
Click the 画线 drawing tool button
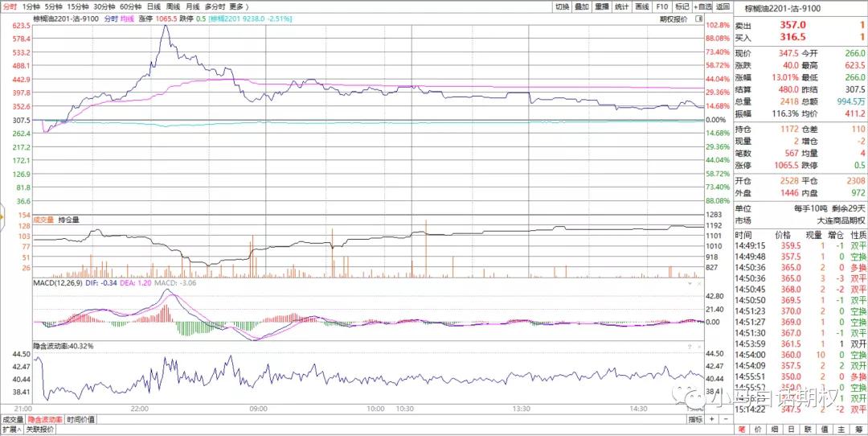pos(642,6)
